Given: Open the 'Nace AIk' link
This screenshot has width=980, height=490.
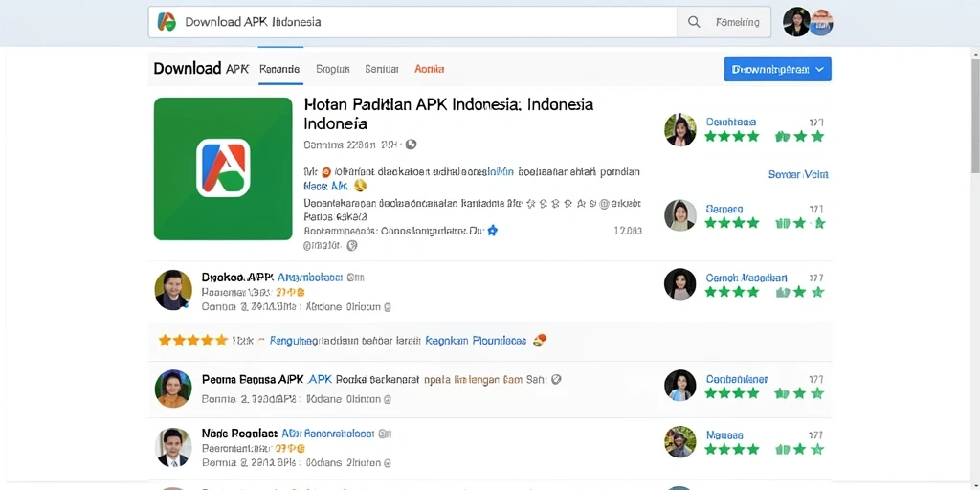Looking at the screenshot, I should (x=327, y=186).
